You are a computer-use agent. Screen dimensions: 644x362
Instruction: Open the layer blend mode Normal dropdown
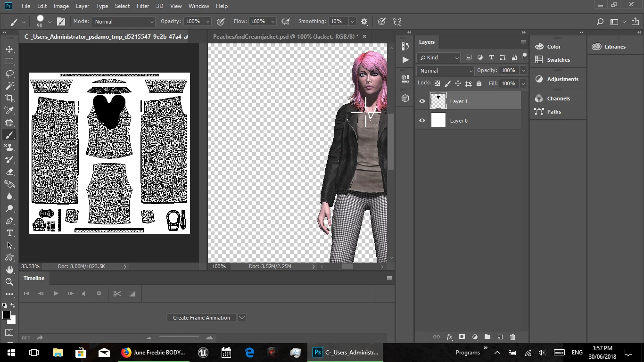(446, 71)
